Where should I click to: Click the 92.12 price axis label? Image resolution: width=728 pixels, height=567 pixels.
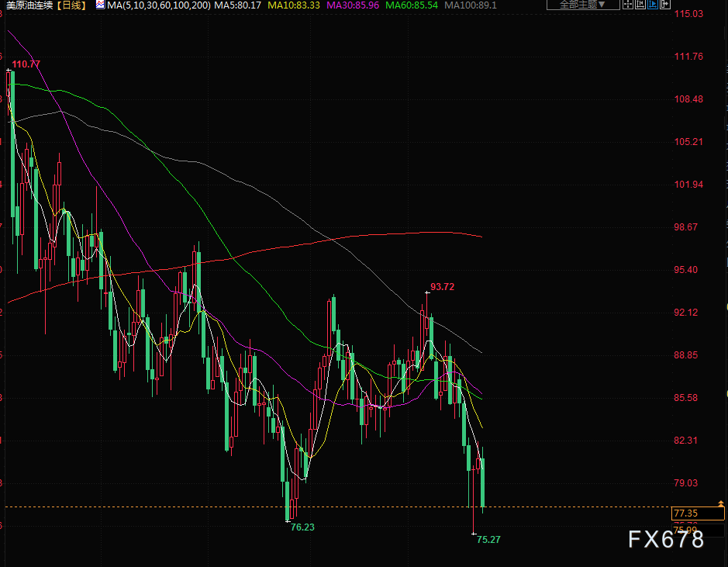point(686,313)
